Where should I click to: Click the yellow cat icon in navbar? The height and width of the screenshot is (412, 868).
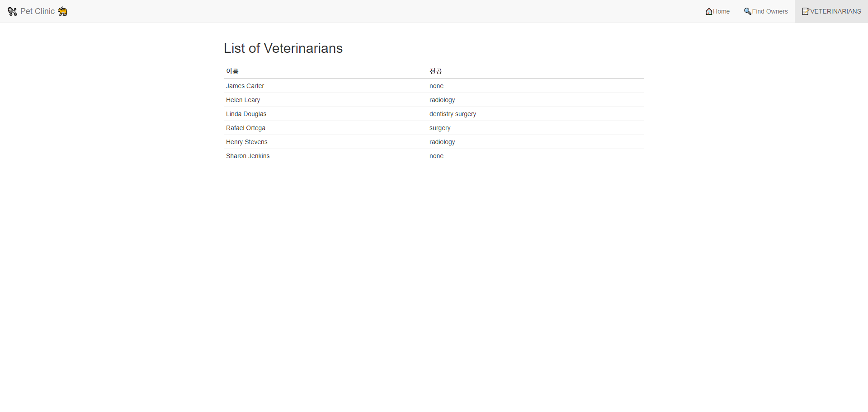pos(63,11)
